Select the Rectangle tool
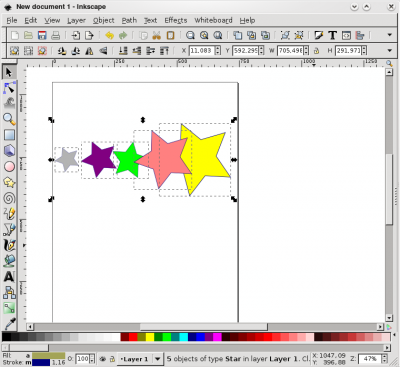Viewport: 400px width, 367px height. tap(9, 135)
